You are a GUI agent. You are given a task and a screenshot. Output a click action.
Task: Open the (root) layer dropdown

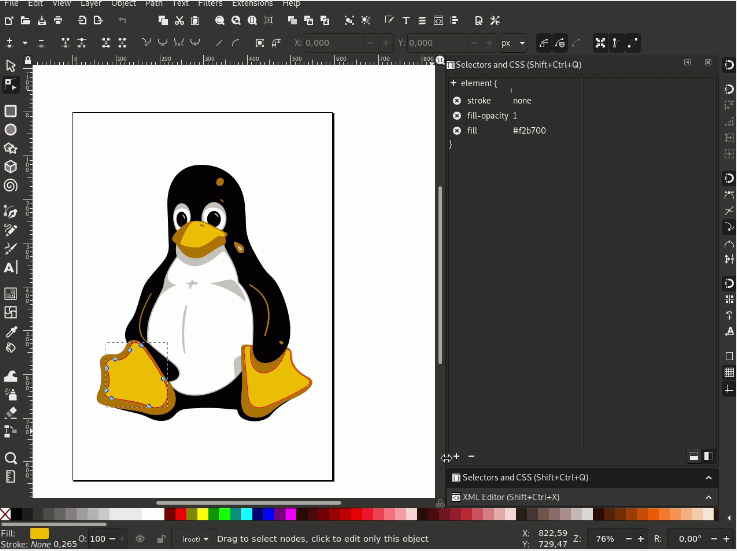pos(195,539)
